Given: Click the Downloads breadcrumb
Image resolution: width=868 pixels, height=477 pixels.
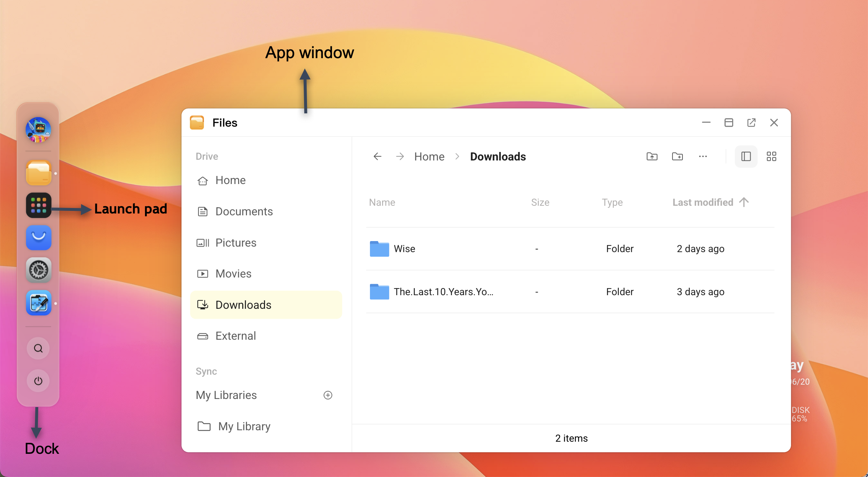Looking at the screenshot, I should [x=498, y=156].
